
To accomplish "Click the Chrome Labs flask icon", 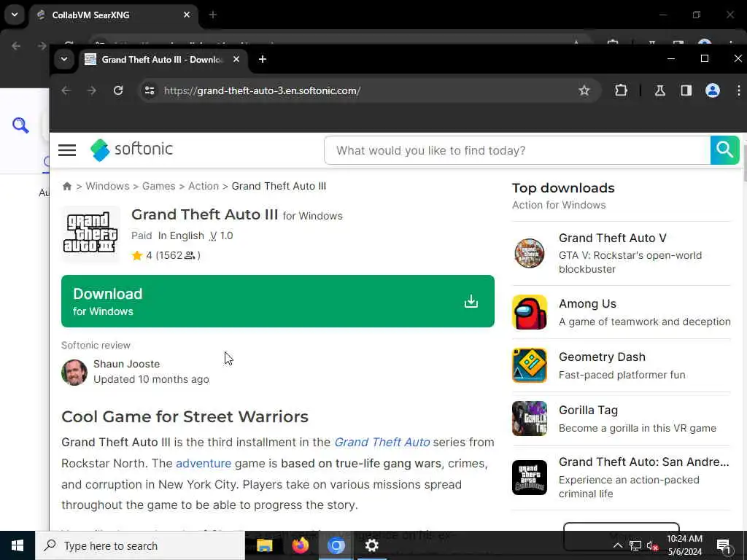I will 659,90.
